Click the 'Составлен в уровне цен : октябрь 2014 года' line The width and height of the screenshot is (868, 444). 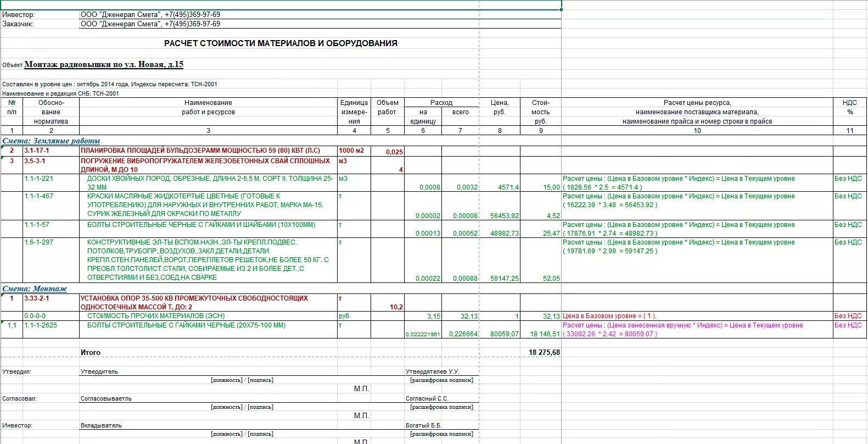click(110, 84)
